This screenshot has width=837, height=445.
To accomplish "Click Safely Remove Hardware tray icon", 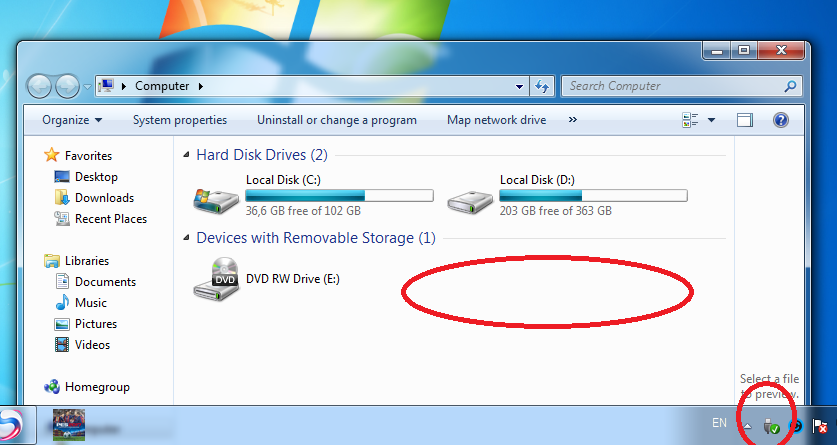I will tap(771, 426).
